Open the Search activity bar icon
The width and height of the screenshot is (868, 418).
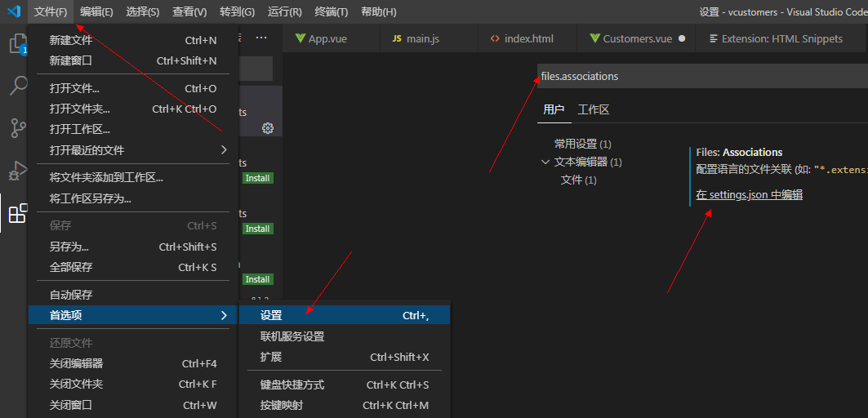click(x=18, y=86)
